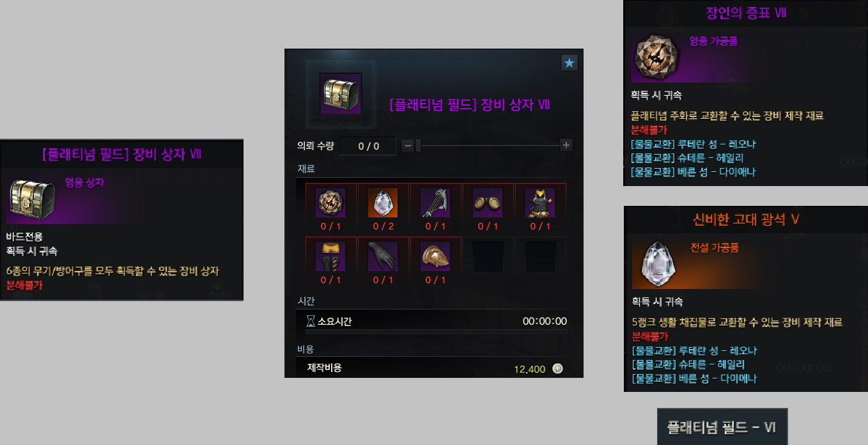Screen dimensions: 868x445
Task: Click the empty ninth material slot
Action: pos(488,257)
